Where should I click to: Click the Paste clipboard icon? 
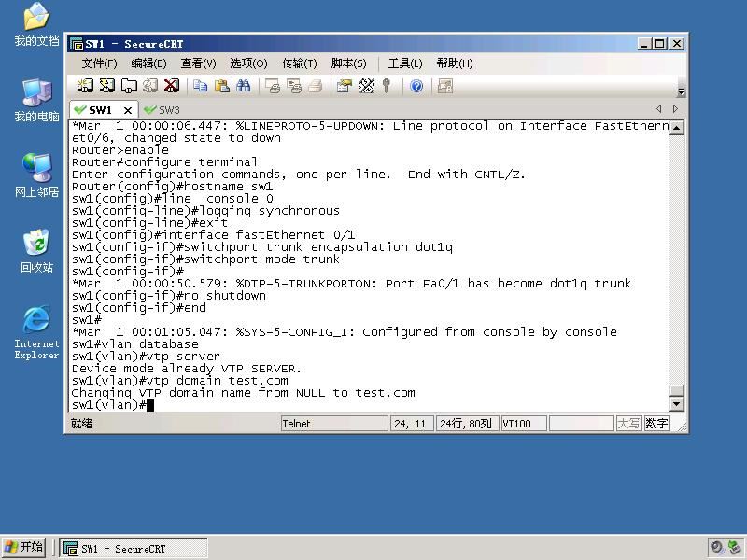tap(222, 86)
